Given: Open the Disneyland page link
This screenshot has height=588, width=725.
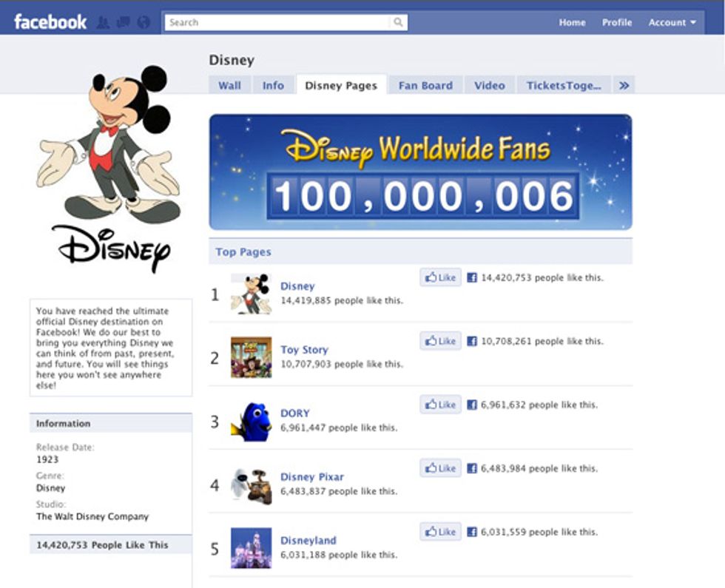Looking at the screenshot, I should point(308,541).
